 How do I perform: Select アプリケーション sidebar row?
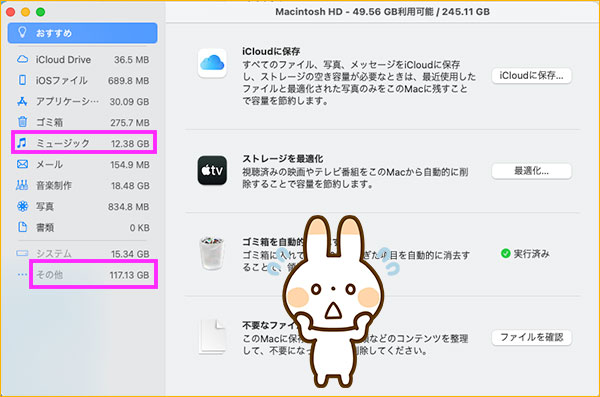82,101
